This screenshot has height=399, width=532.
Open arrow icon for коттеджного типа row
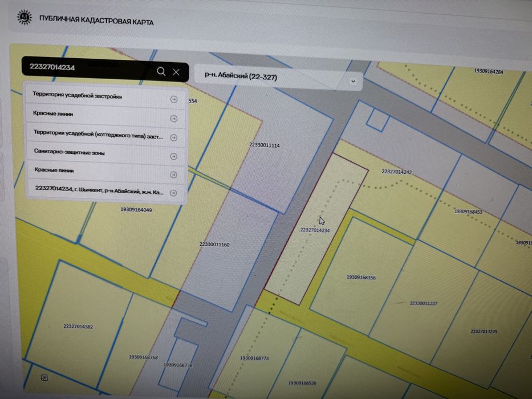[174, 137]
